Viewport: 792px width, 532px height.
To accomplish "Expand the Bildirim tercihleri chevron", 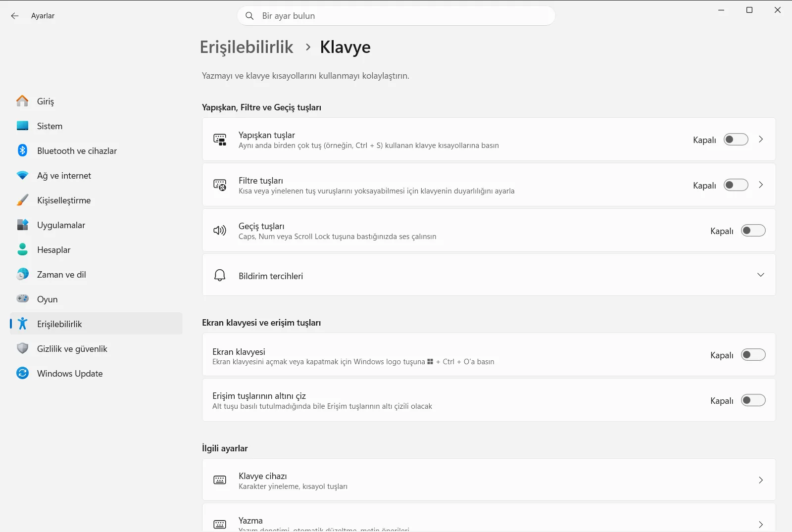I will pos(761,275).
